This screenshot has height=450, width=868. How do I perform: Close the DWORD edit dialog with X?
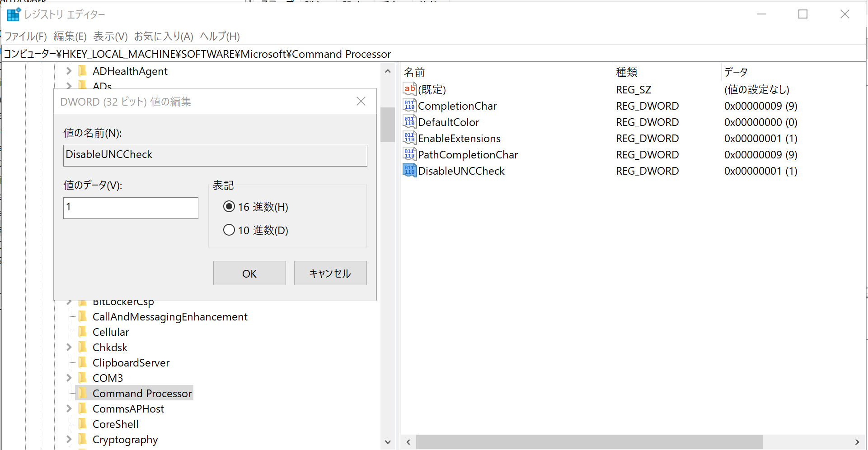[361, 101]
